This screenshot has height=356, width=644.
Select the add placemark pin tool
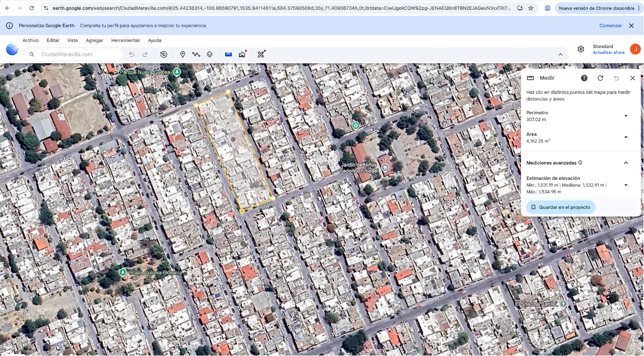click(183, 54)
